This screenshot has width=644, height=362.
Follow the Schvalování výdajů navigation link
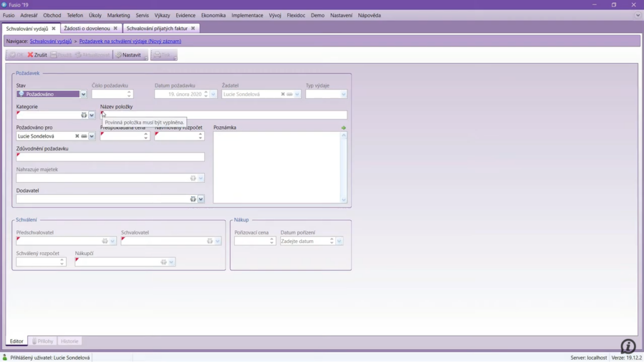[50, 41]
